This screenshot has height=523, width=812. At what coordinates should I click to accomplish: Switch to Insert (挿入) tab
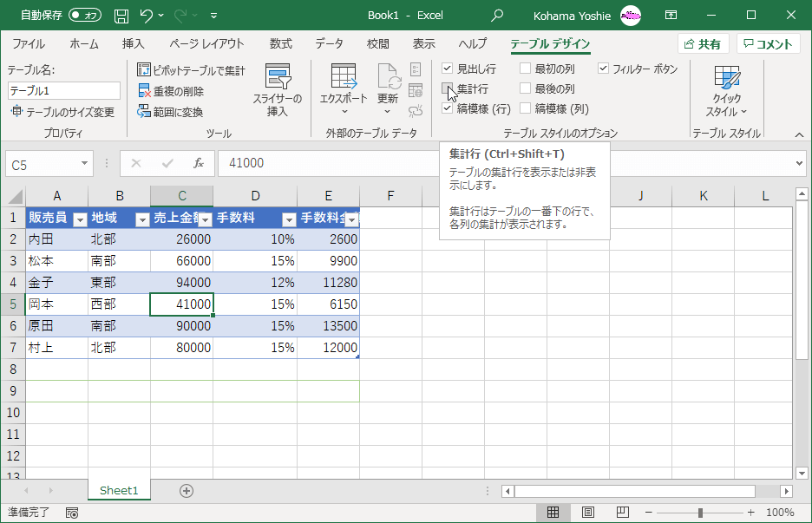click(x=133, y=44)
